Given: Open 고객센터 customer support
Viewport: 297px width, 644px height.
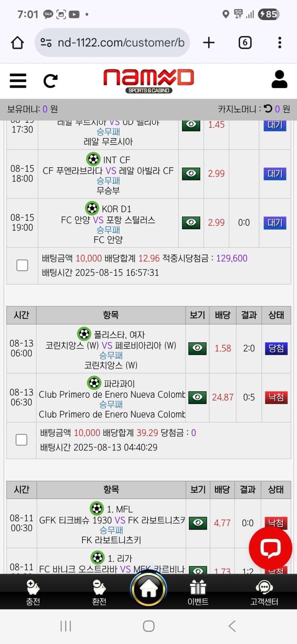Looking at the screenshot, I should [x=264, y=592].
